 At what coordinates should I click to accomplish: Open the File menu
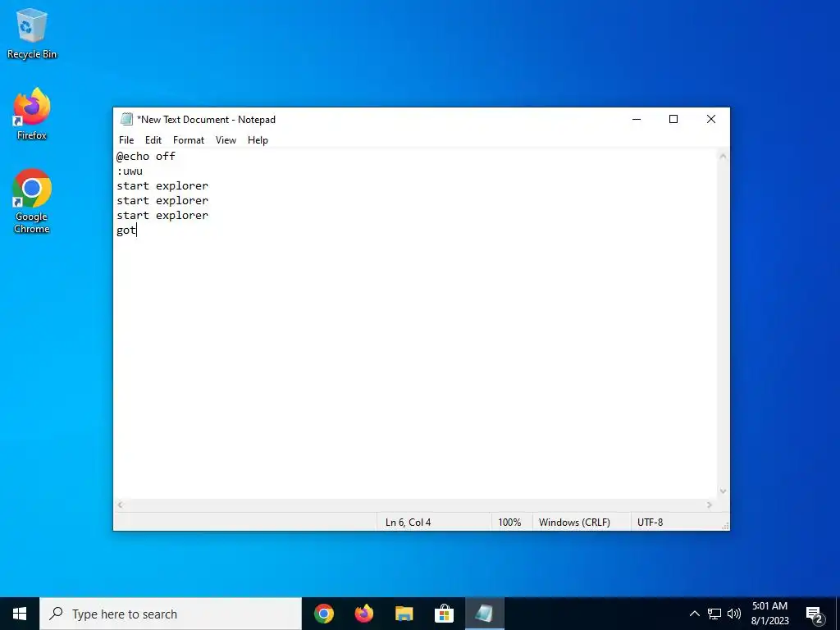pos(126,139)
